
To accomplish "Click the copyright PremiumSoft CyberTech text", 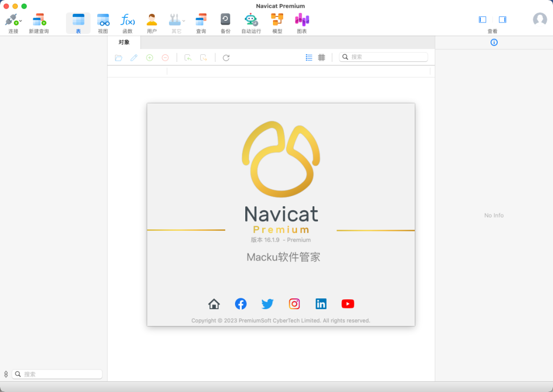I will click(281, 321).
